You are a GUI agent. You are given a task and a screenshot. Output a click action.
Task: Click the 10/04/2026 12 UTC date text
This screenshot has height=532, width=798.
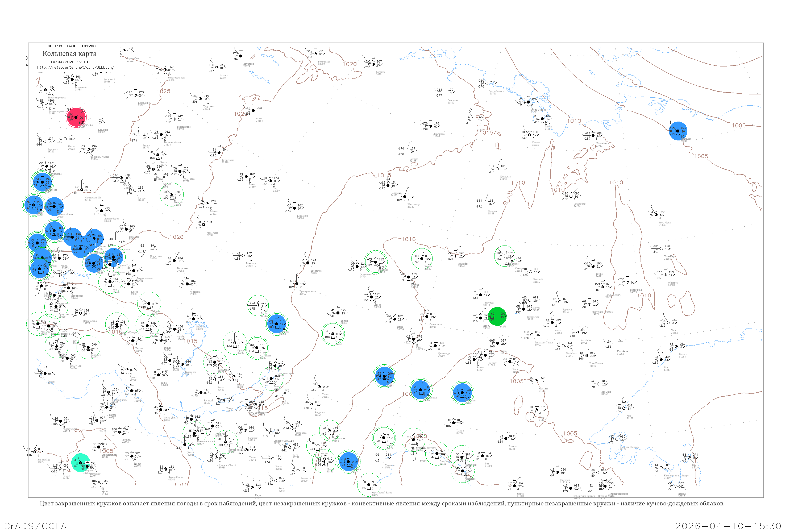pos(70,62)
